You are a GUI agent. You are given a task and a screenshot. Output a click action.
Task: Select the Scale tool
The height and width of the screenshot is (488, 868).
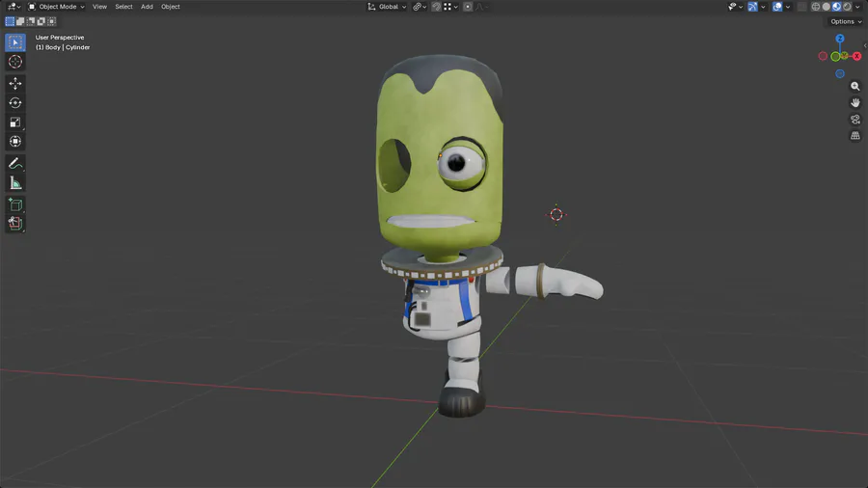(x=14, y=122)
